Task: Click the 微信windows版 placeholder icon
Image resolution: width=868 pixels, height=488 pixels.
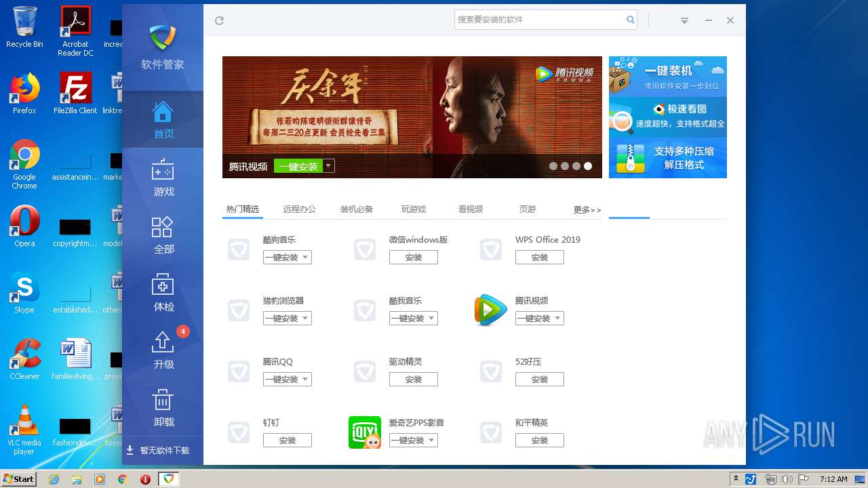Action: 365,249
